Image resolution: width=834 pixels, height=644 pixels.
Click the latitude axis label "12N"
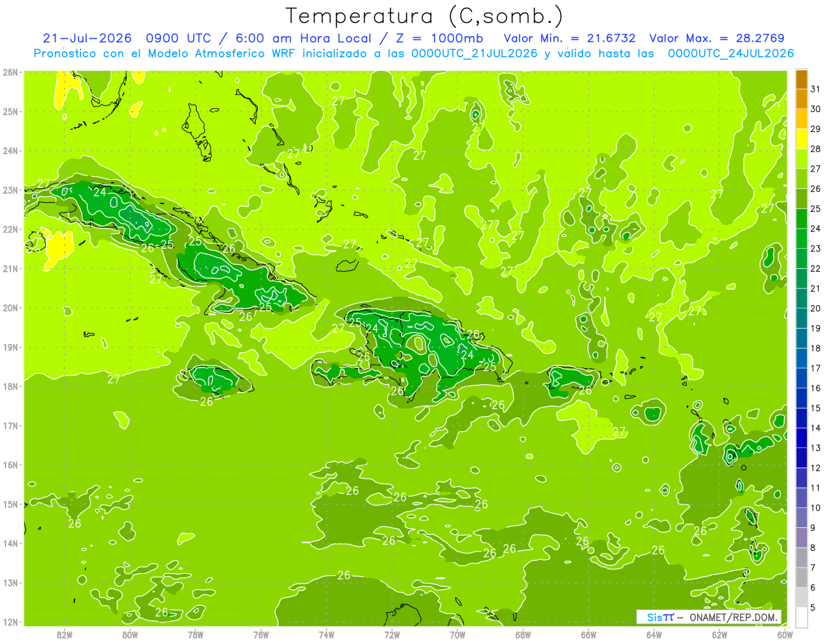tap(10, 622)
